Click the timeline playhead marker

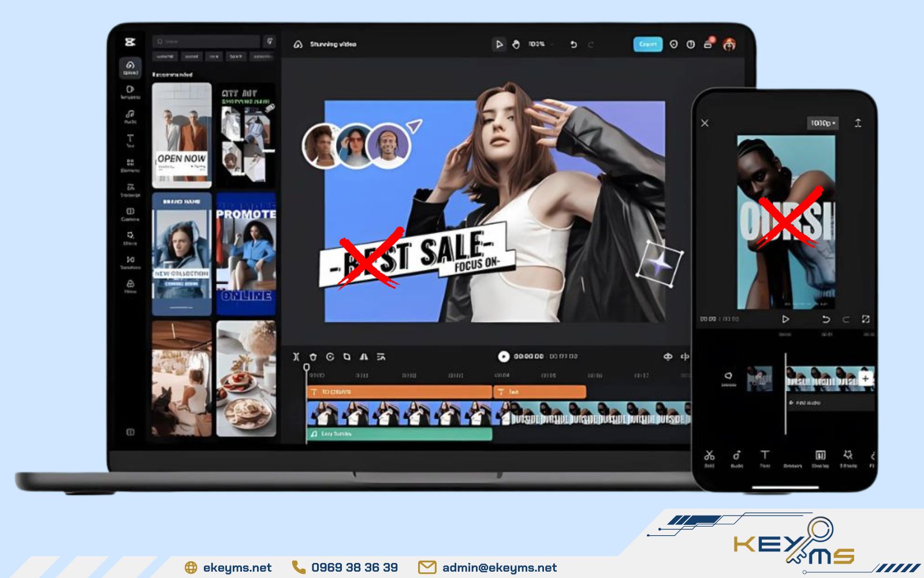click(307, 368)
